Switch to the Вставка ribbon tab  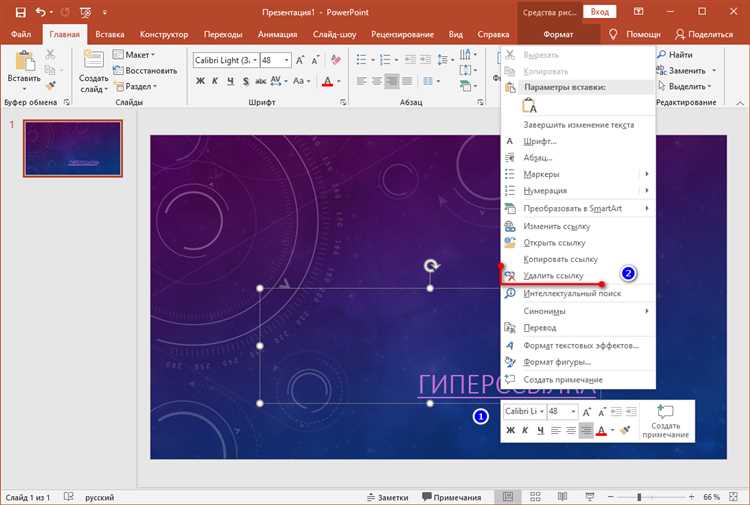point(110,34)
